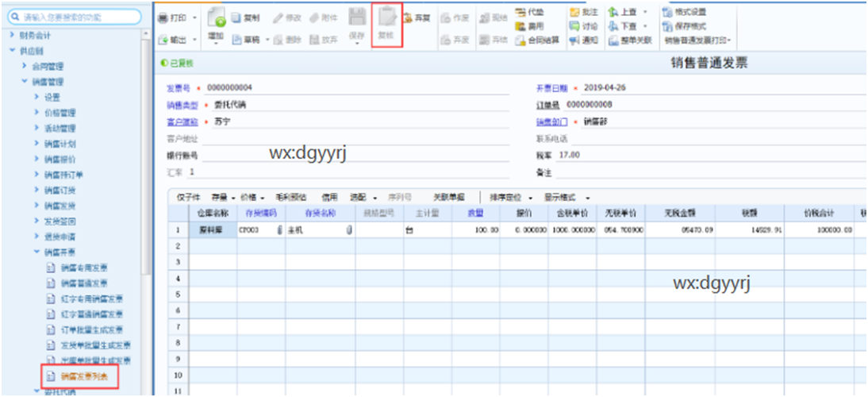Click the 弃复 (un-review) toolbar button

click(x=418, y=17)
